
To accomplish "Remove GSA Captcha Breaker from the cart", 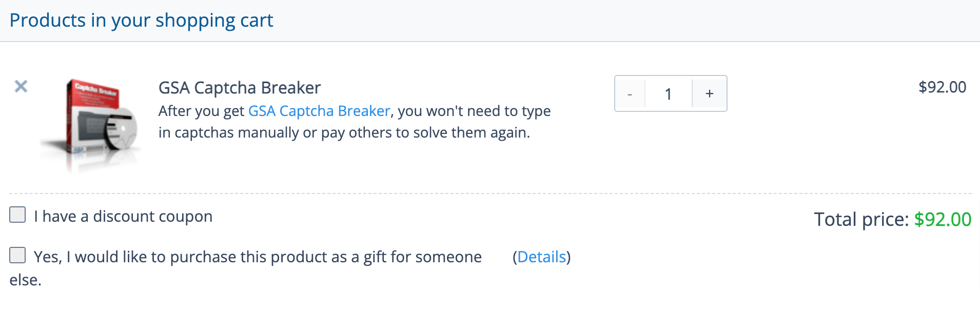I will (21, 87).
